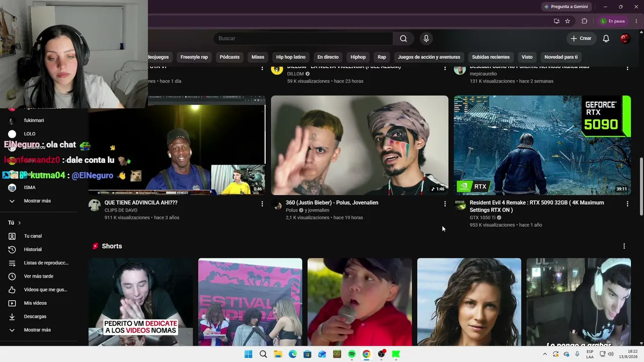Screen dimensions: 644x362
Task: Select the Freestyle rap filter chip
Action: [194, 57]
